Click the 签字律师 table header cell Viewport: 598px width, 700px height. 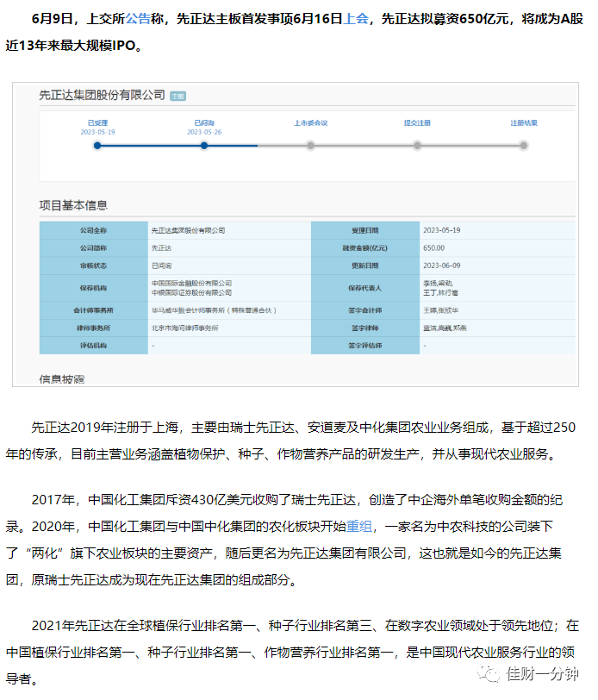pos(365,328)
